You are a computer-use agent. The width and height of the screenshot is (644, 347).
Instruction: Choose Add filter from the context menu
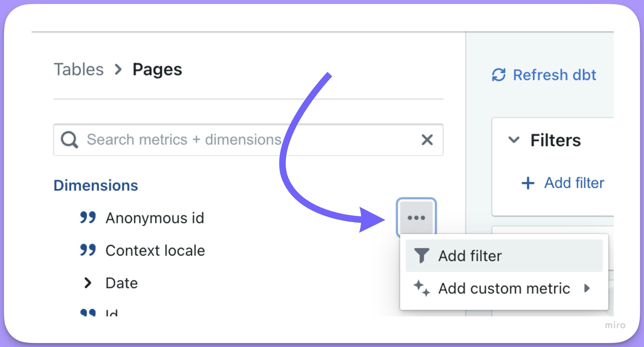point(470,256)
